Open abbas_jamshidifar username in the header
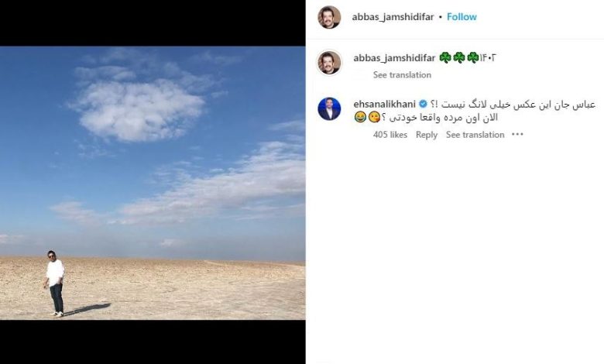Viewport: 604px width, 364px height. pyautogui.click(x=393, y=17)
